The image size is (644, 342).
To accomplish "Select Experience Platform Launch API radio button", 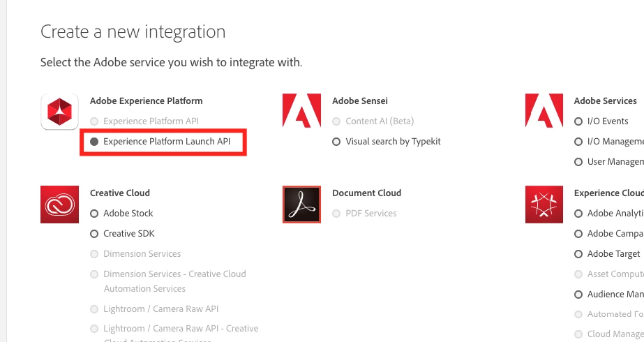I will click(94, 142).
